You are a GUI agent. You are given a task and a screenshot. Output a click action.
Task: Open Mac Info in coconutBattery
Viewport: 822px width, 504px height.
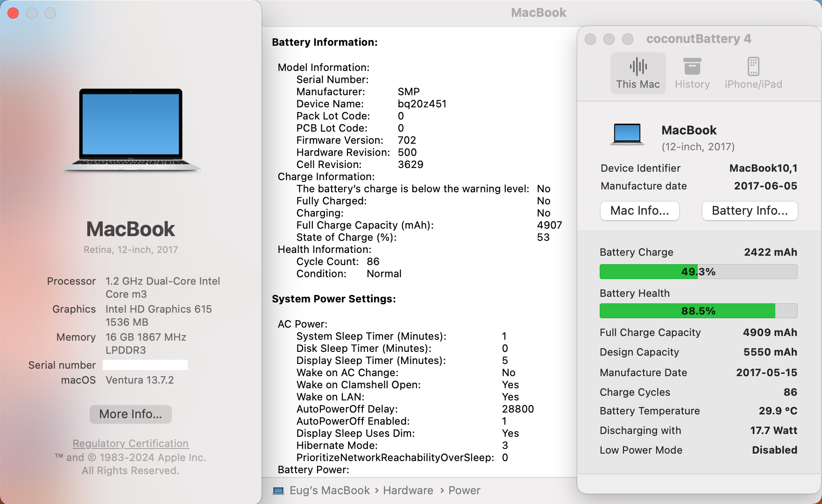click(x=639, y=210)
